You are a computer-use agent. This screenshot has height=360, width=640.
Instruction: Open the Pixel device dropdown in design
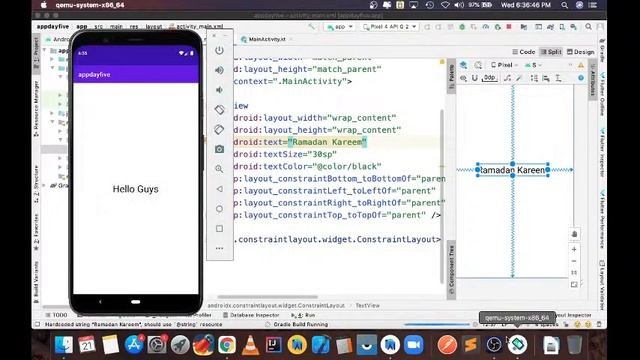tap(504, 65)
